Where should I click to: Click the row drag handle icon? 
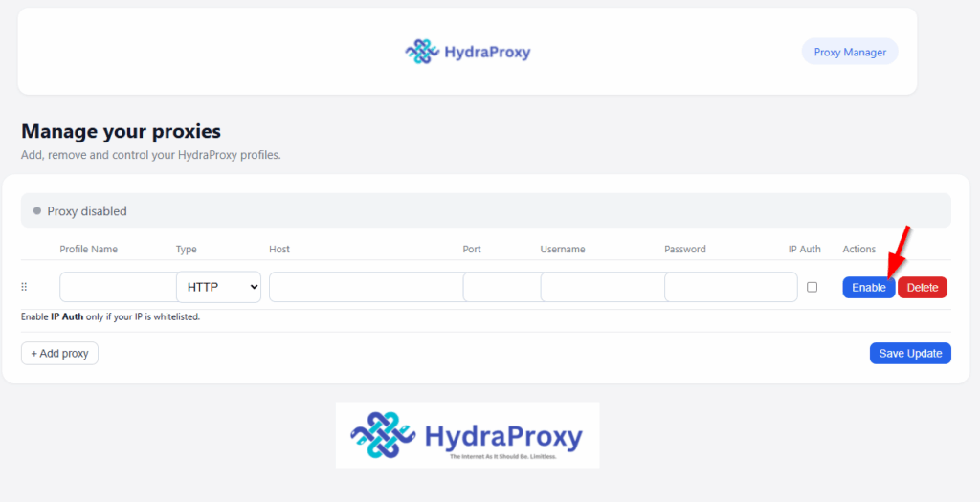coord(24,287)
